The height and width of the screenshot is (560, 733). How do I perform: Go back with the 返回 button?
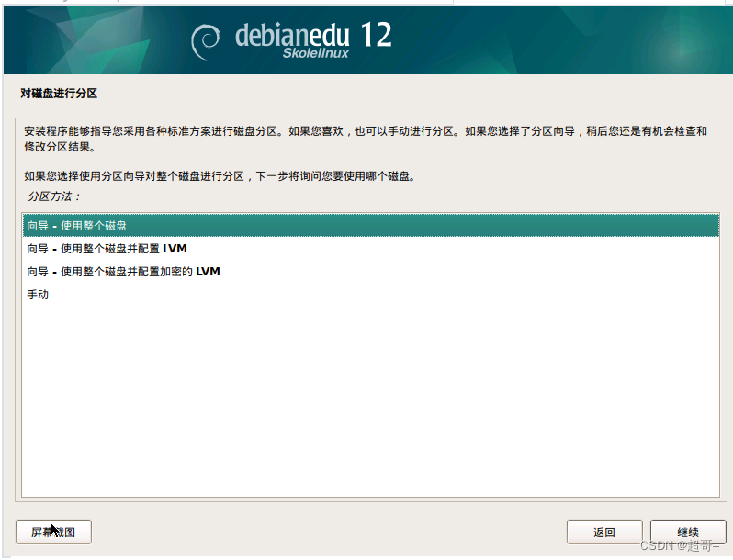pos(604,532)
